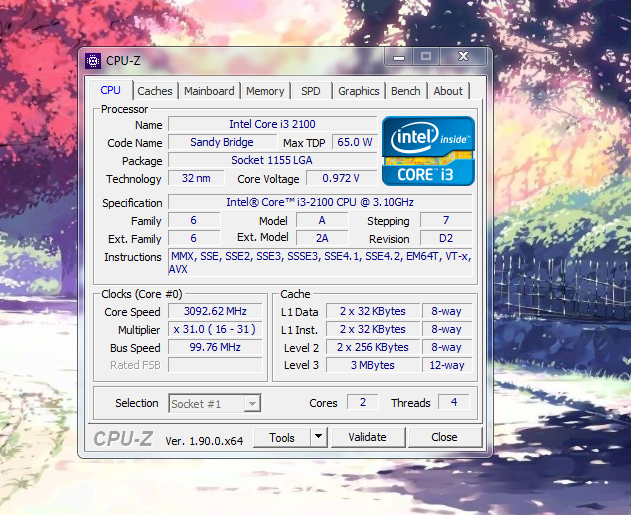Click the Revision value D2
Image resolution: width=631 pixels, height=515 pixels.
[x=446, y=238]
